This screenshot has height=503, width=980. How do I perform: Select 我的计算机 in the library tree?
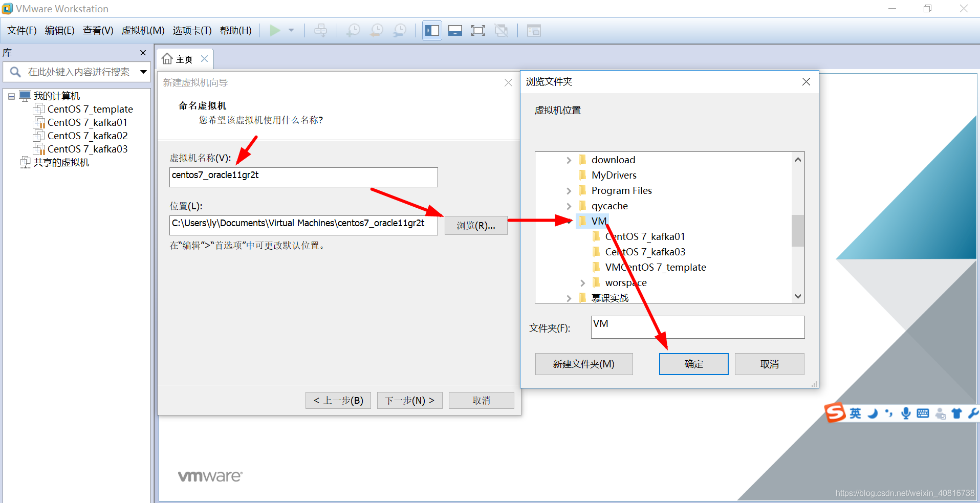[x=57, y=96]
